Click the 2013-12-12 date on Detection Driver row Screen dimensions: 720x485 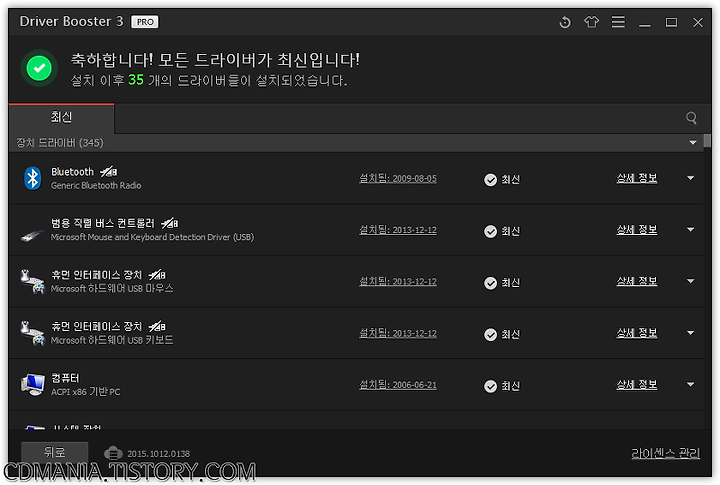tap(398, 230)
